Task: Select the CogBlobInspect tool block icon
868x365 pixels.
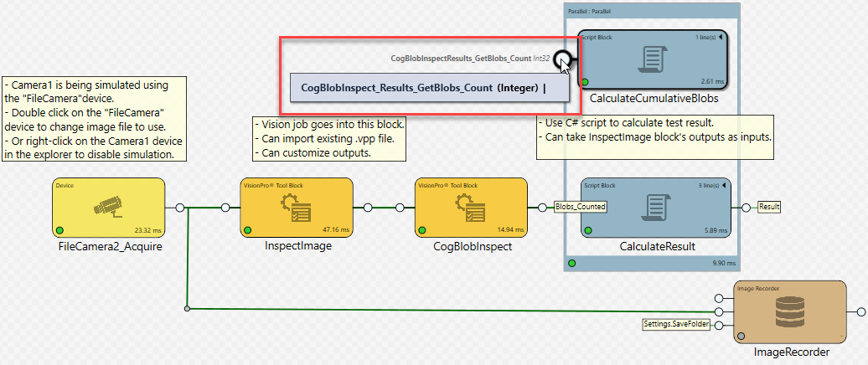Action: (470, 206)
